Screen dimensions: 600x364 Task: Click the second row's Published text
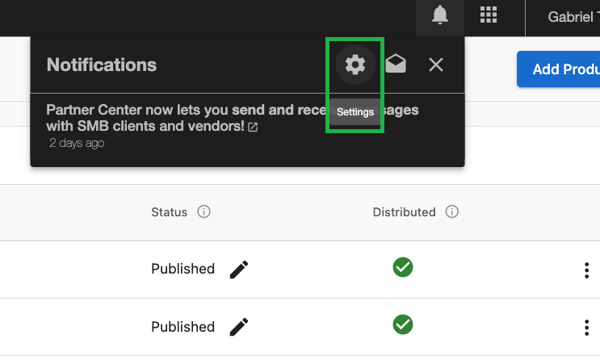[183, 327]
